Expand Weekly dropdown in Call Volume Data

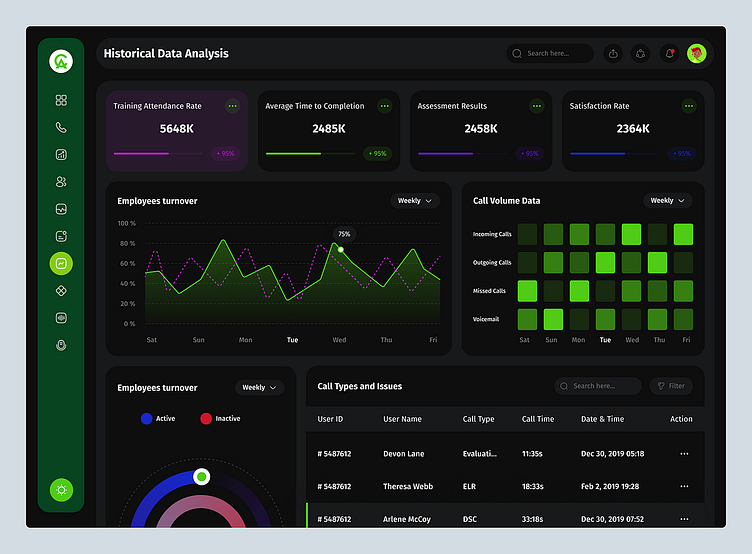tap(668, 200)
